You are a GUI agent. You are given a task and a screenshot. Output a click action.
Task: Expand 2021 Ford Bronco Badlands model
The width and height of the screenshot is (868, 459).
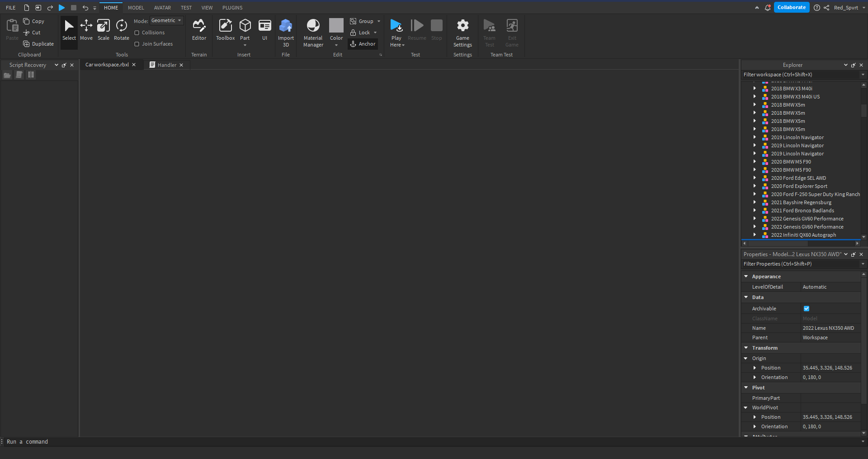(x=755, y=211)
